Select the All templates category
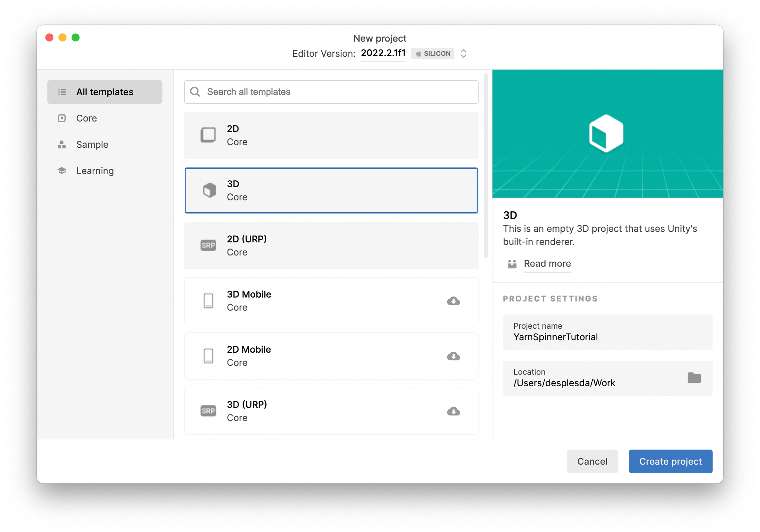The image size is (760, 532). coord(105,92)
